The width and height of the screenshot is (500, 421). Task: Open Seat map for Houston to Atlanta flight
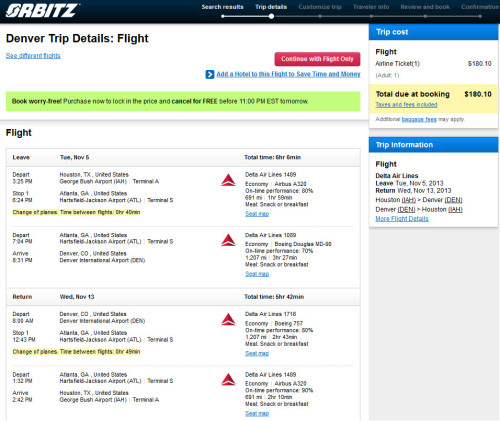[x=257, y=214]
